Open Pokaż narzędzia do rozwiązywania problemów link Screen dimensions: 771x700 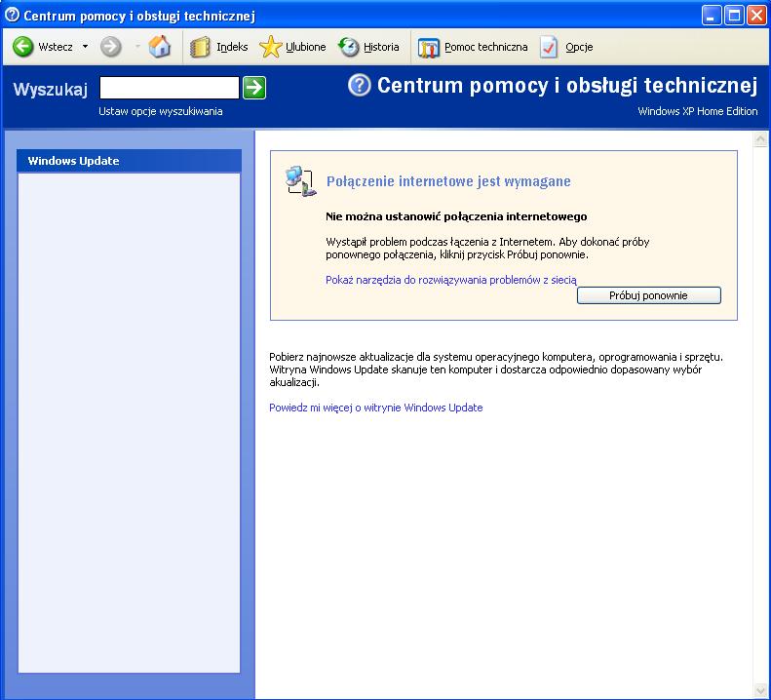(x=451, y=280)
